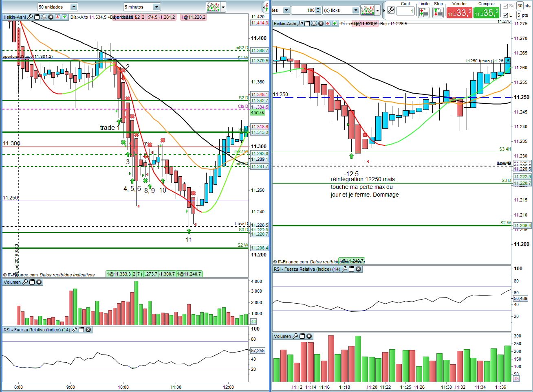Viewport: 533px width, 392px height.
Task: Toggle the Sg checkbox
Action: [x=506, y=6]
